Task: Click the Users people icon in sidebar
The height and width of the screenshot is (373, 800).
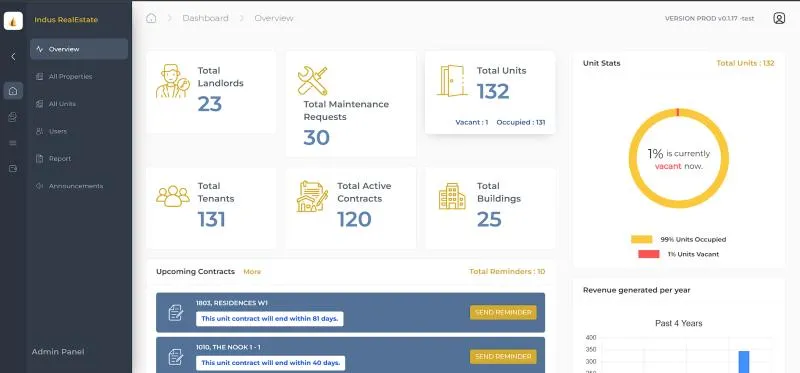Action: [x=39, y=131]
